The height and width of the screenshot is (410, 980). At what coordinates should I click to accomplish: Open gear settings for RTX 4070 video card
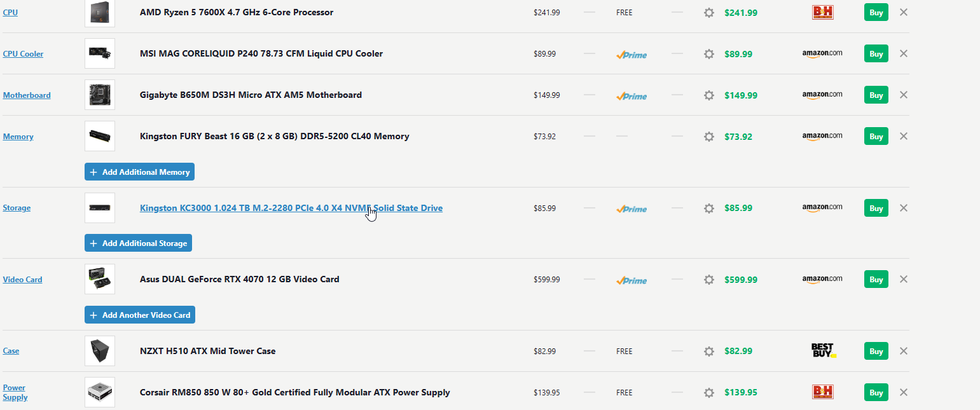[x=709, y=280]
